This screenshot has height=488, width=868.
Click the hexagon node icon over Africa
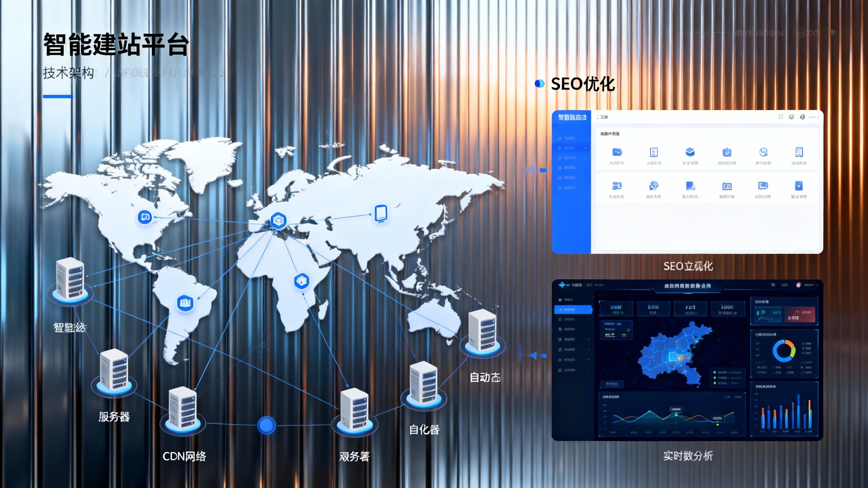pos(301,281)
